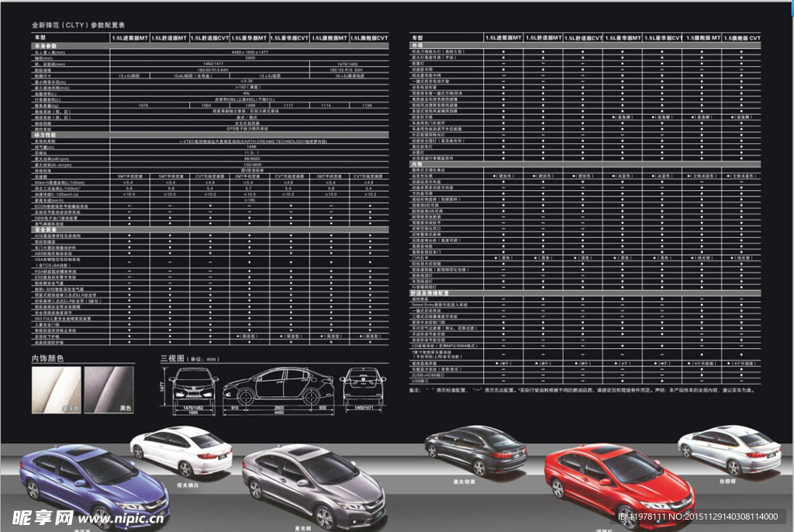The width and height of the screenshot is (794, 532).
Task: Click the rear-view car line drawing
Action: [363, 385]
